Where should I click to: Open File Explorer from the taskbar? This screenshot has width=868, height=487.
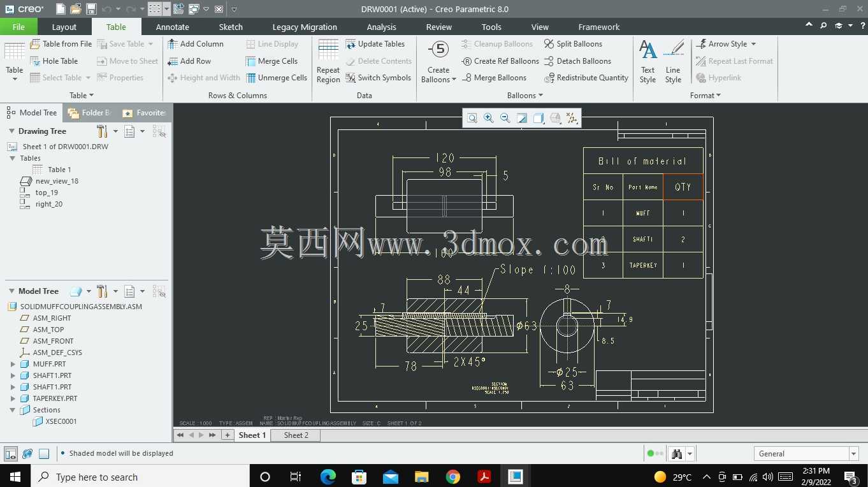coord(421,477)
